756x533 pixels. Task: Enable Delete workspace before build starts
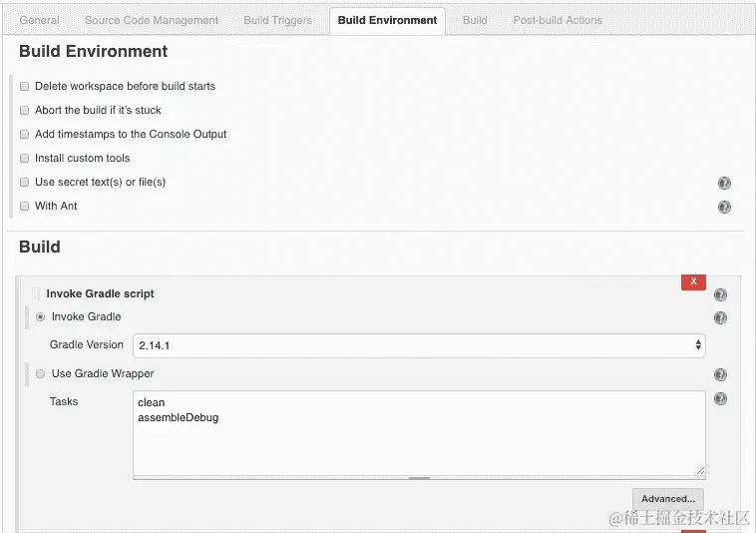click(x=24, y=87)
